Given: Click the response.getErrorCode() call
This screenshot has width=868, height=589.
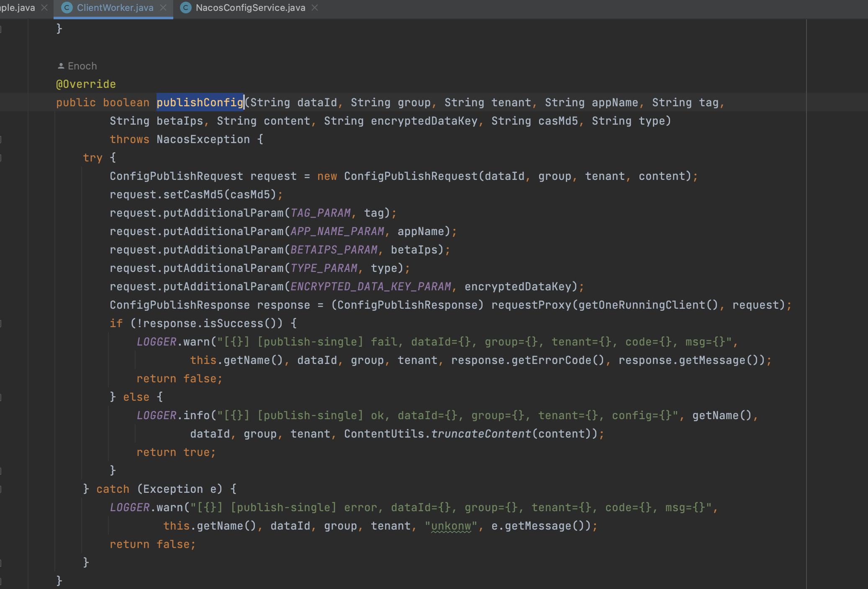Looking at the screenshot, I should (x=528, y=360).
